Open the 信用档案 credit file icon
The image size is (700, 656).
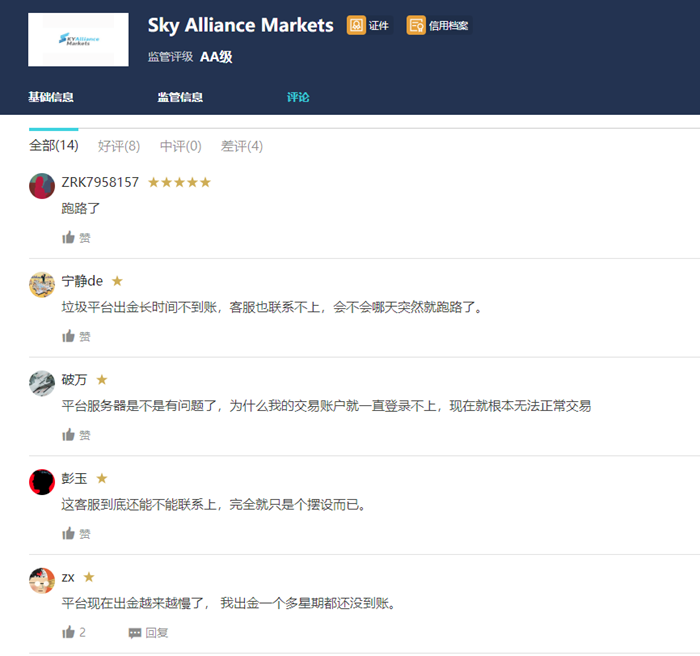click(416, 26)
